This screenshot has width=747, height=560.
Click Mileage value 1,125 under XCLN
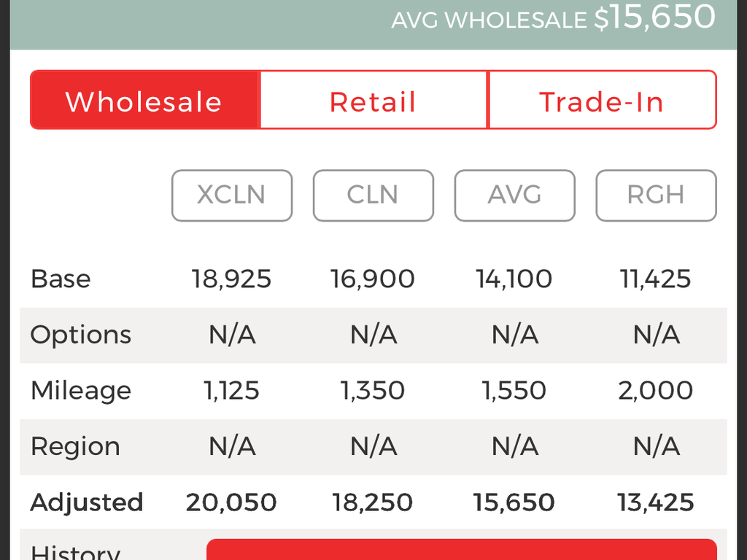pyautogui.click(x=231, y=391)
